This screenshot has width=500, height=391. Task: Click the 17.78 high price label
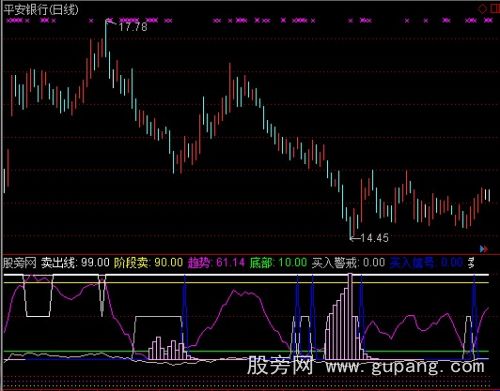(133, 27)
